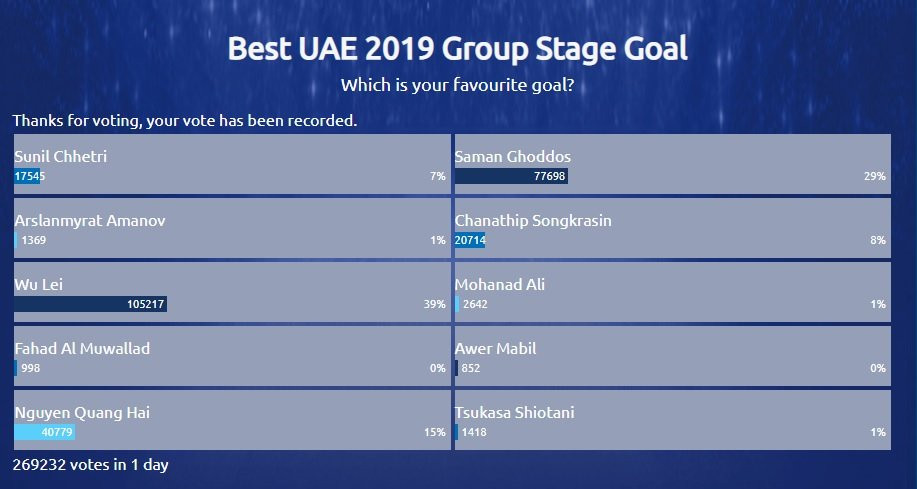Click the 'Thanks for voting' confirmation message
The height and width of the screenshot is (489, 917).
coord(185,121)
